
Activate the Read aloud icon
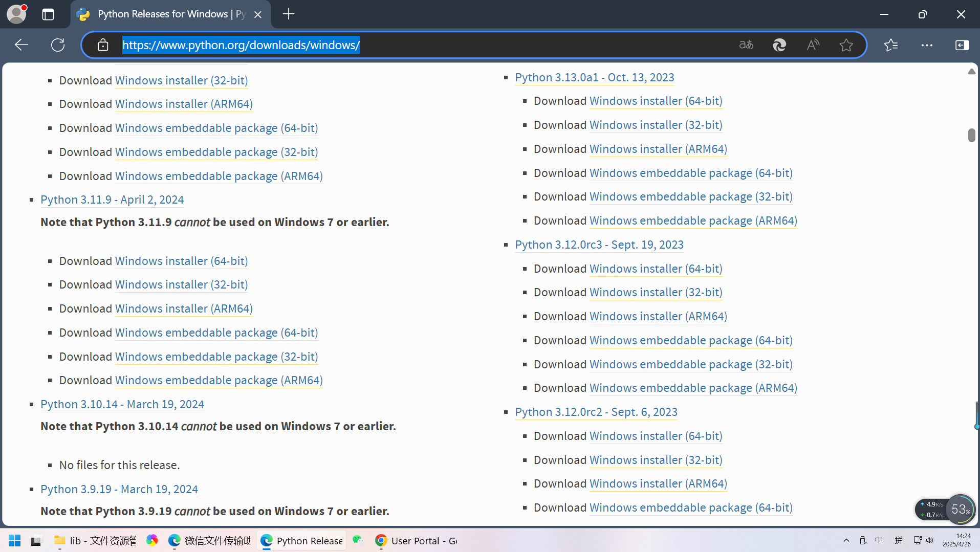point(813,45)
